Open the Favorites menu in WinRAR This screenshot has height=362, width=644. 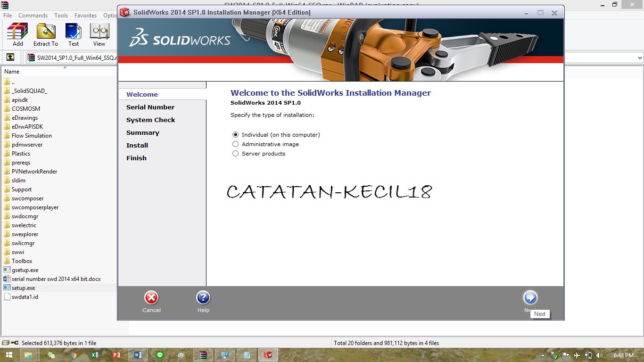pyautogui.click(x=85, y=16)
